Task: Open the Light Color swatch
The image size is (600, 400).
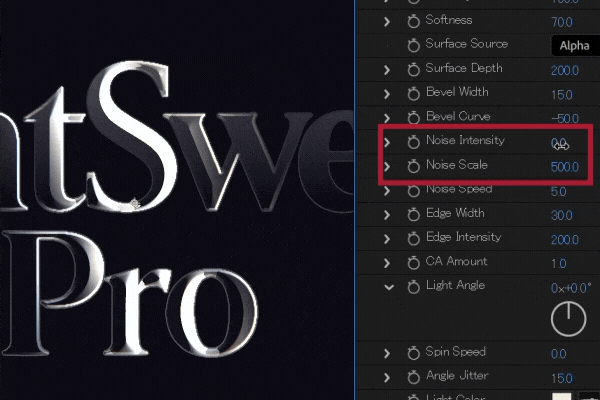Action: [x=562, y=396]
